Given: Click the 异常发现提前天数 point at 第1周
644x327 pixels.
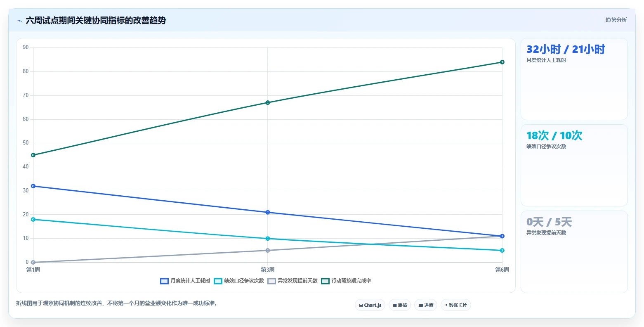Looking at the screenshot, I should pos(33,262).
